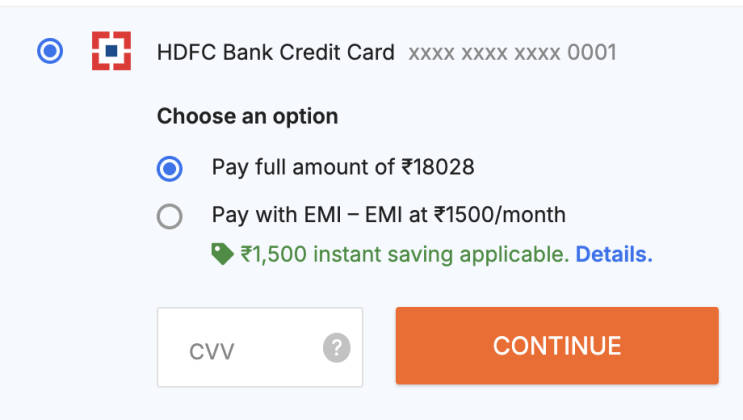Select the Pay full amount radio button
The image size is (743, 420).
[170, 168]
